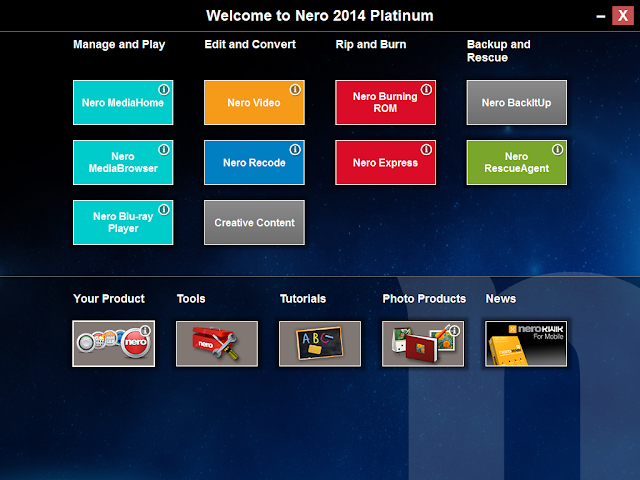Click the Your Product label

109,299
